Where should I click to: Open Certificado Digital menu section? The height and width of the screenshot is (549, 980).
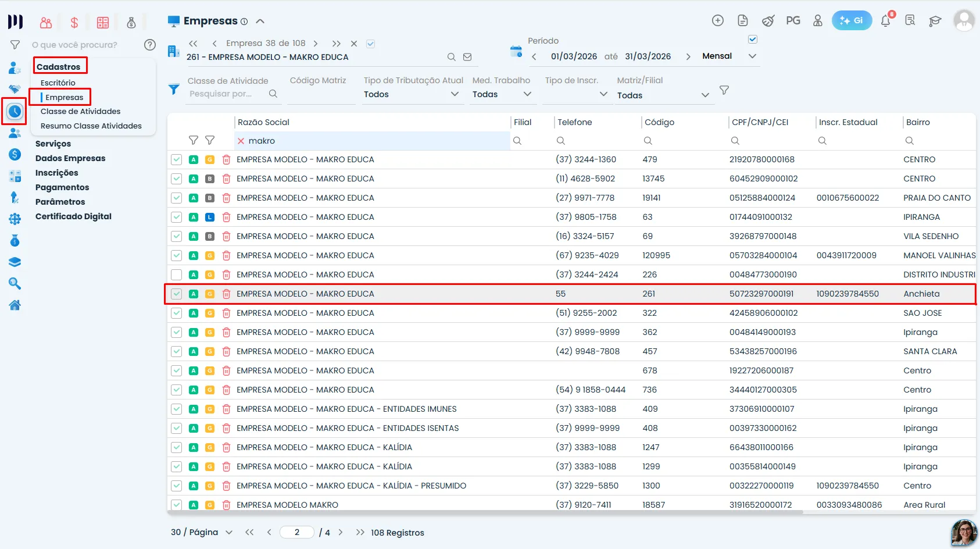(x=73, y=216)
